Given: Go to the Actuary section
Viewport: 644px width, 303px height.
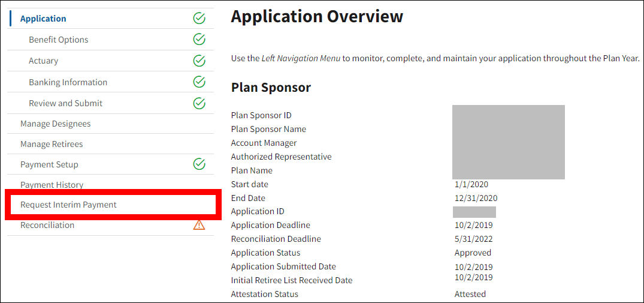Looking at the screenshot, I should tap(43, 61).
